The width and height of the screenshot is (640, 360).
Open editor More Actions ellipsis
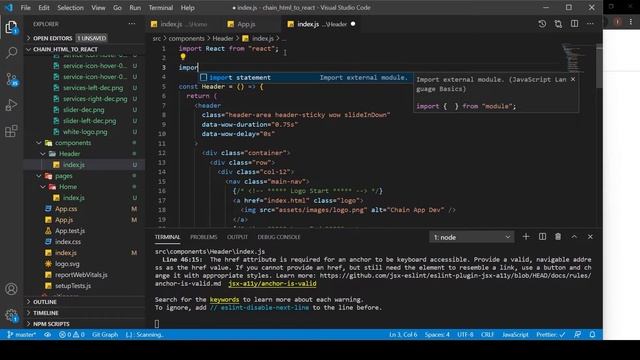point(590,24)
